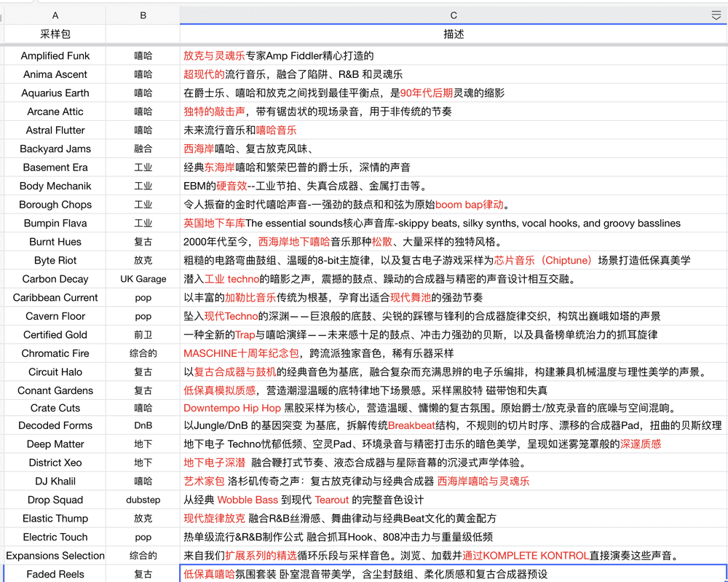
Task: Click 放克 genre cell in Byte Riot row
Action: (x=143, y=260)
